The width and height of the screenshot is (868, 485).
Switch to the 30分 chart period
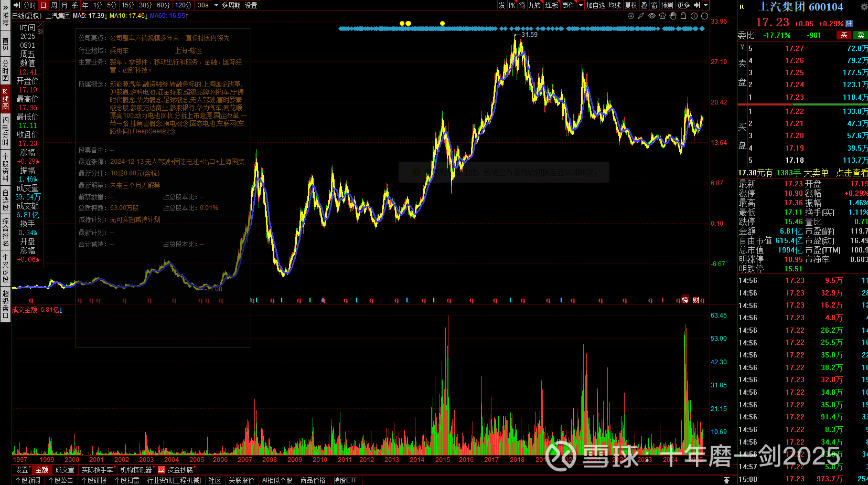(145, 5)
